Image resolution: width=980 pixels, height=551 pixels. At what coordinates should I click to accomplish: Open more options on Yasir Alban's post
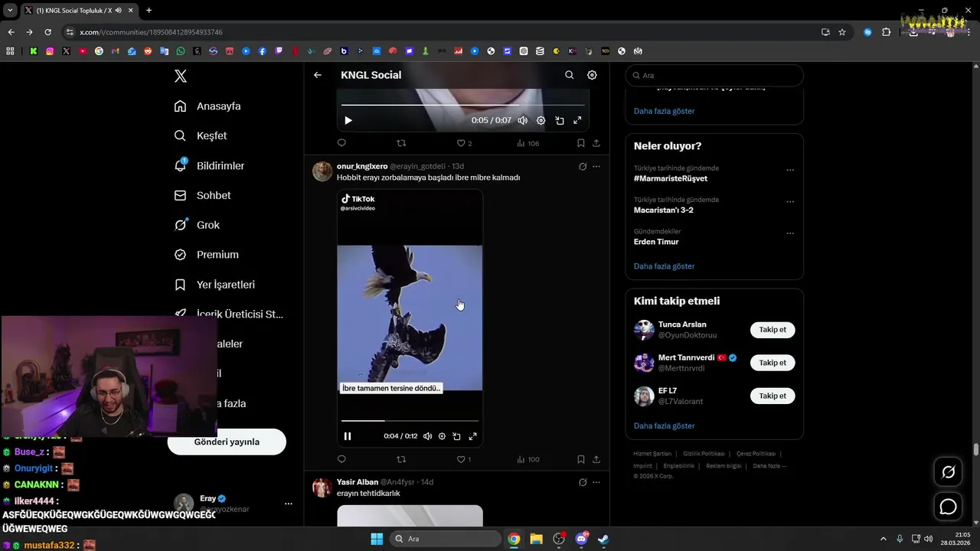pos(596,482)
